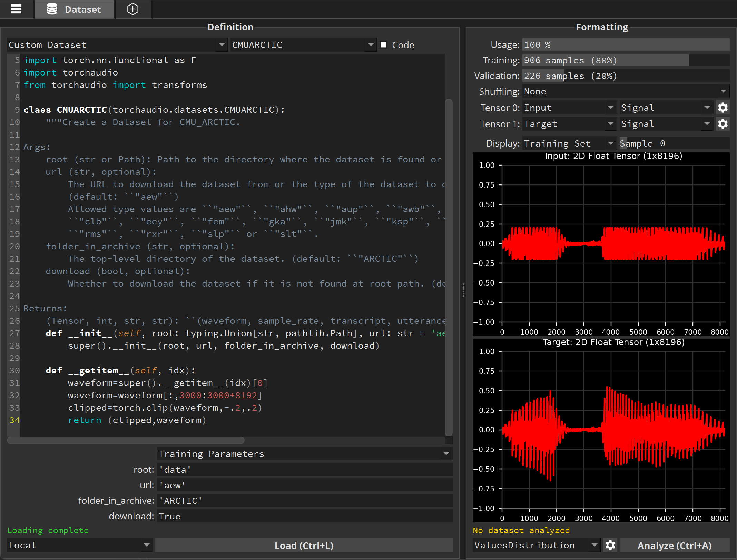Open the Training Parameters dropdown
Viewport: 737px width, 560px height.
coord(305,454)
